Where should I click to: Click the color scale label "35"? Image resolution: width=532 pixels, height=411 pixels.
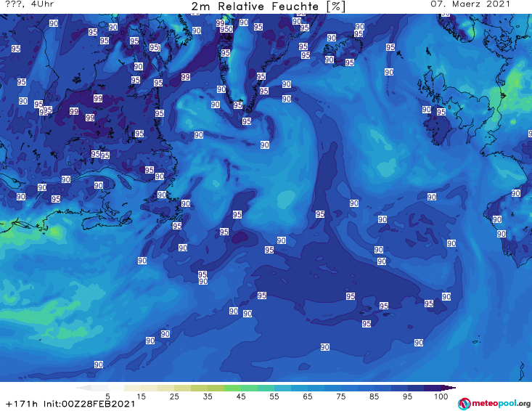(208, 396)
